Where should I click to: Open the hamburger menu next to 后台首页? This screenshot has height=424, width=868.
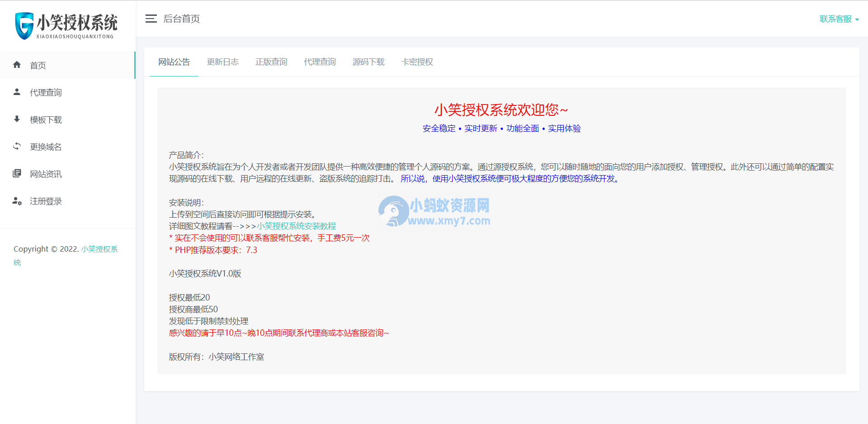coord(151,19)
